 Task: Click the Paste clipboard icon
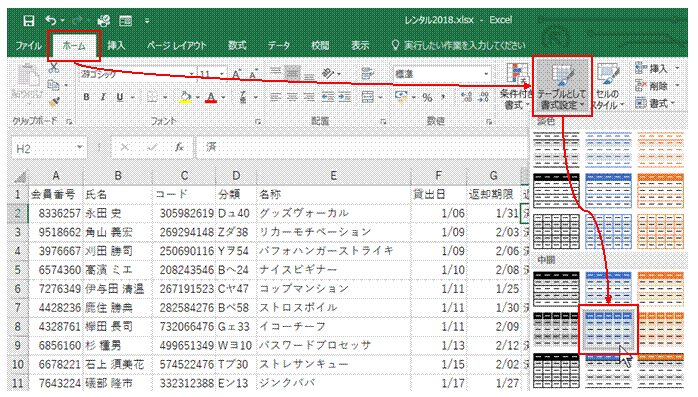tap(28, 76)
